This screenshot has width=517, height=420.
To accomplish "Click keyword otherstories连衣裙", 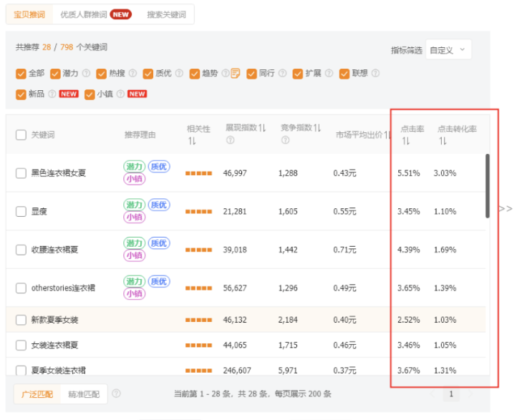I will 63,288.
